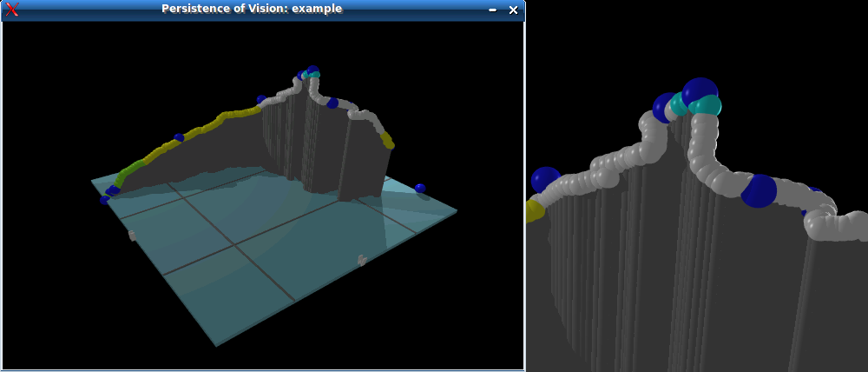The height and width of the screenshot is (372, 868).
Task: Click the blue sphere on the right tube, enlarged view
Action: click(759, 191)
